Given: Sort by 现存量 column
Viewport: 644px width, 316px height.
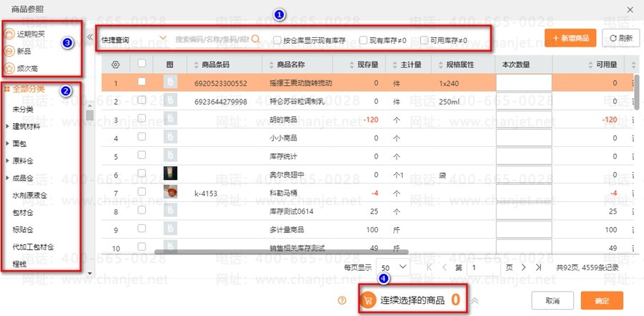Looking at the screenshot, I should [351, 65].
